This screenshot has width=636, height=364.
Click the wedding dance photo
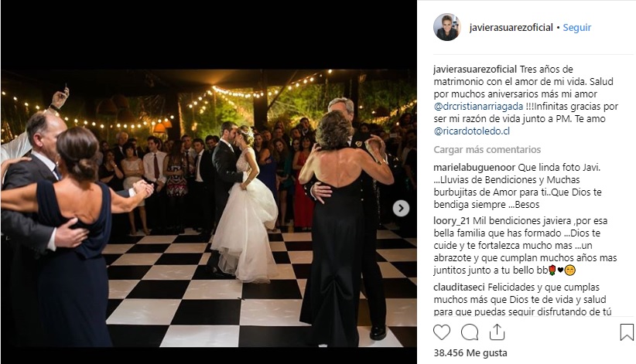pos(208,209)
